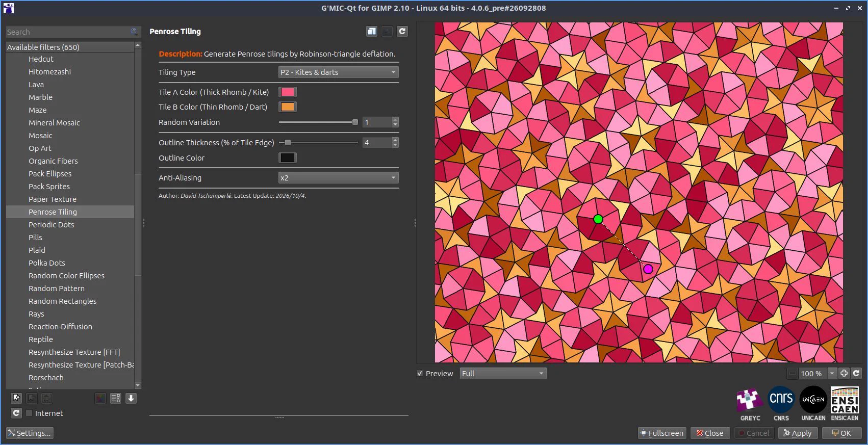This screenshot has height=445, width=868.
Task: Open the preview mode dropdown showing Full
Action: [503, 373]
